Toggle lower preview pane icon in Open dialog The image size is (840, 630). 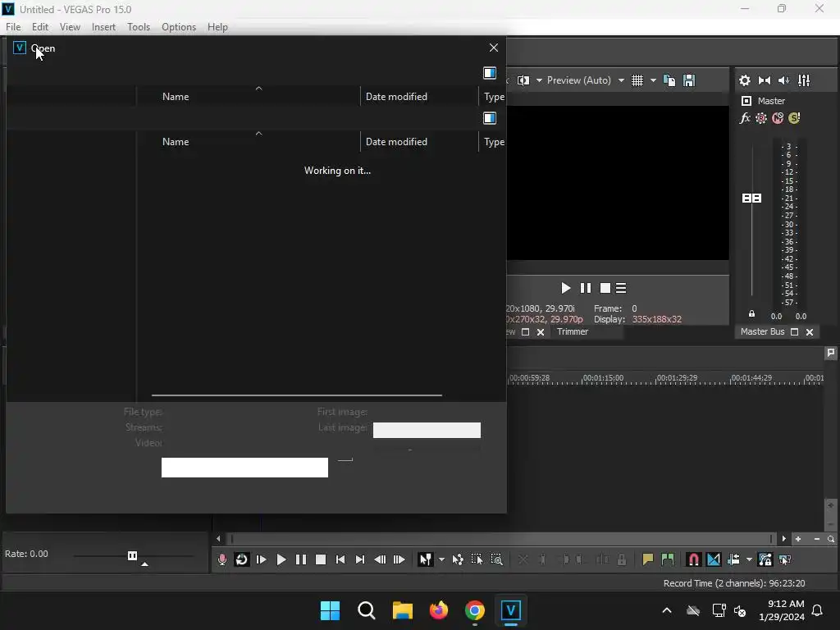coord(490,118)
